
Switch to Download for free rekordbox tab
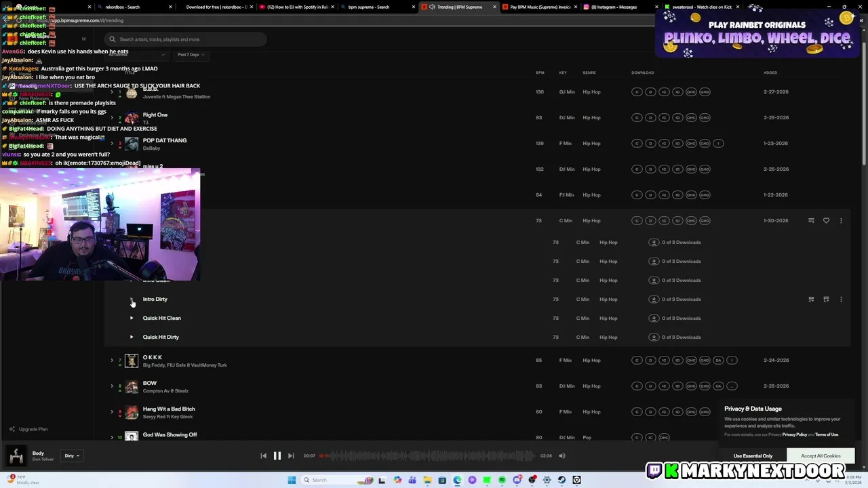[216, 7]
